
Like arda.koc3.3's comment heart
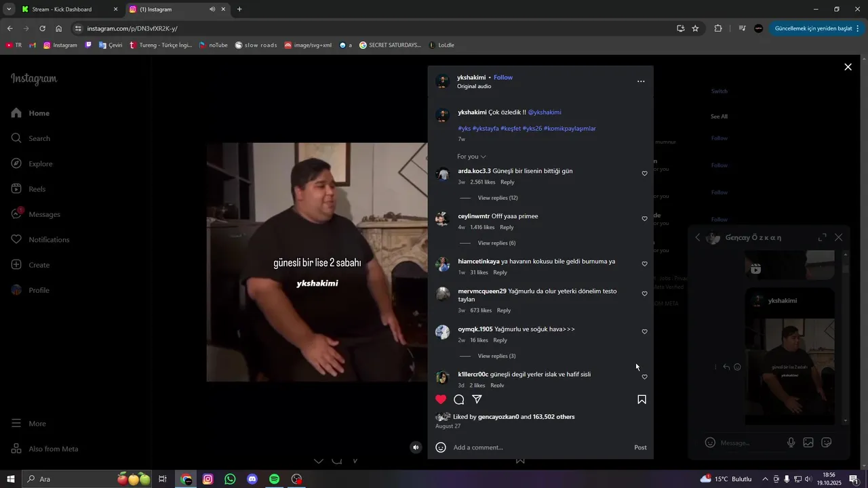[x=644, y=174]
